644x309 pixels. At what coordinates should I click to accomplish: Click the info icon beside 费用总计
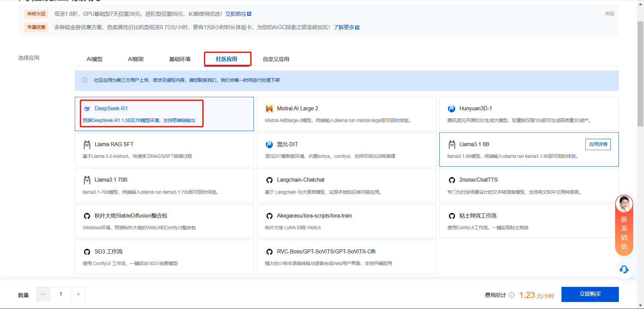(512, 295)
